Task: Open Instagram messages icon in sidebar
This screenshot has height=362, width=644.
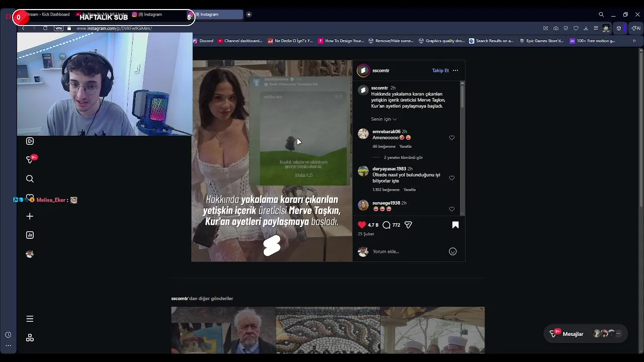Action: click(x=30, y=160)
